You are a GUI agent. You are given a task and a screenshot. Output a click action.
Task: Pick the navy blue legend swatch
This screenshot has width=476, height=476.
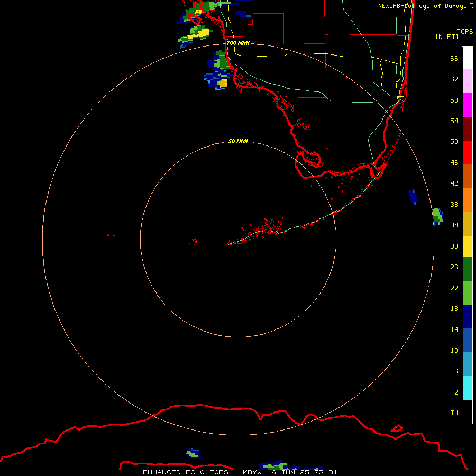467,317
